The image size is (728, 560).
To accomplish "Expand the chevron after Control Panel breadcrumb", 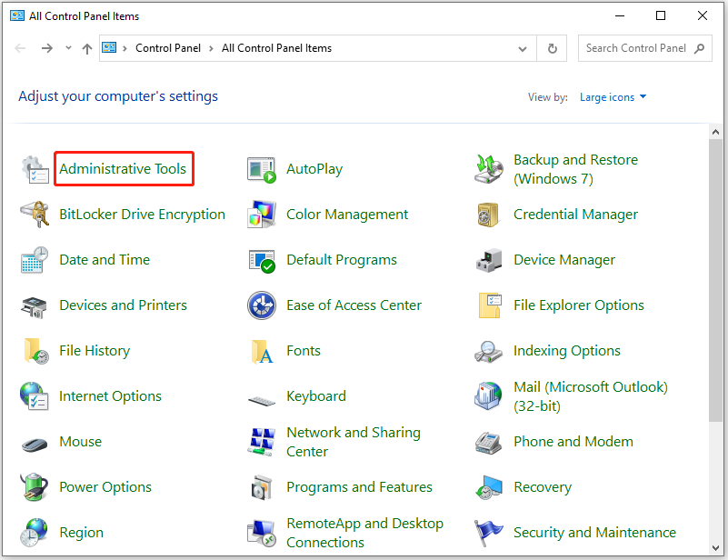I will coord(211,48).
